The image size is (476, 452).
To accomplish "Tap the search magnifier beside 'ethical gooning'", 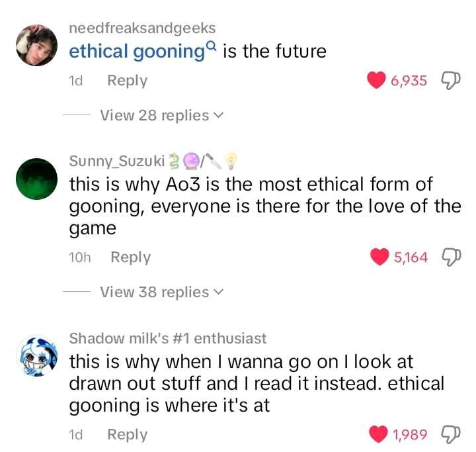I will coord(212,46).
